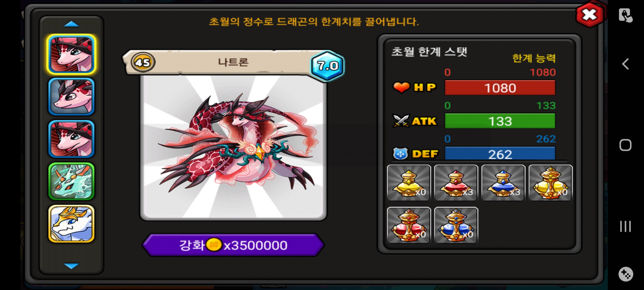Choose the third pink dragon portrait
This screenshot has width=644, height=290.
point(71,139)
